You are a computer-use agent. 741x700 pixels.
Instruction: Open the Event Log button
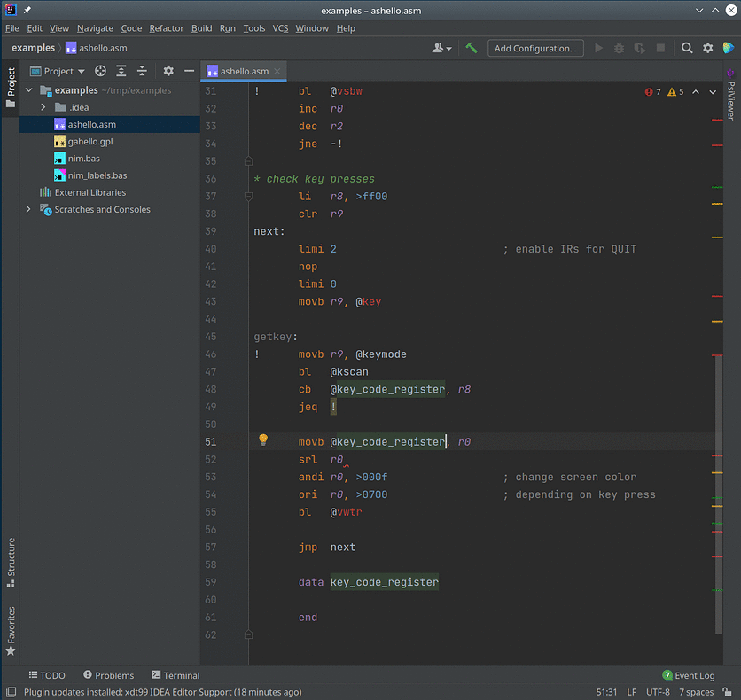688,675
